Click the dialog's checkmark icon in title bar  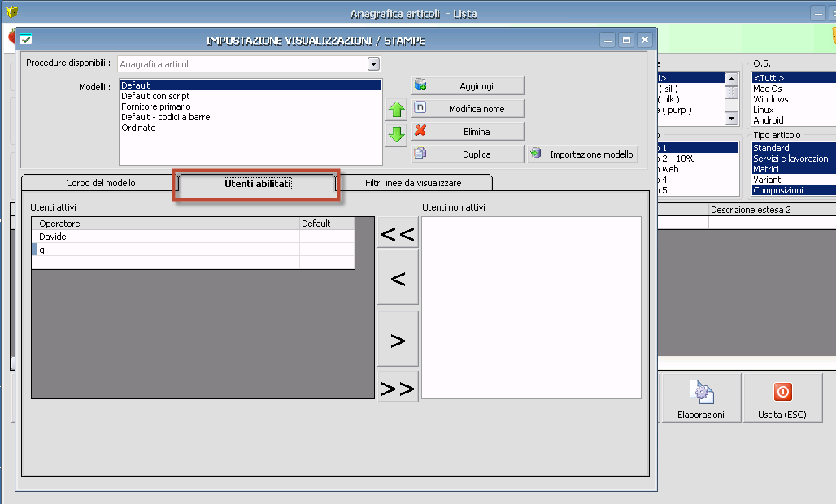(x=25, y=39)
